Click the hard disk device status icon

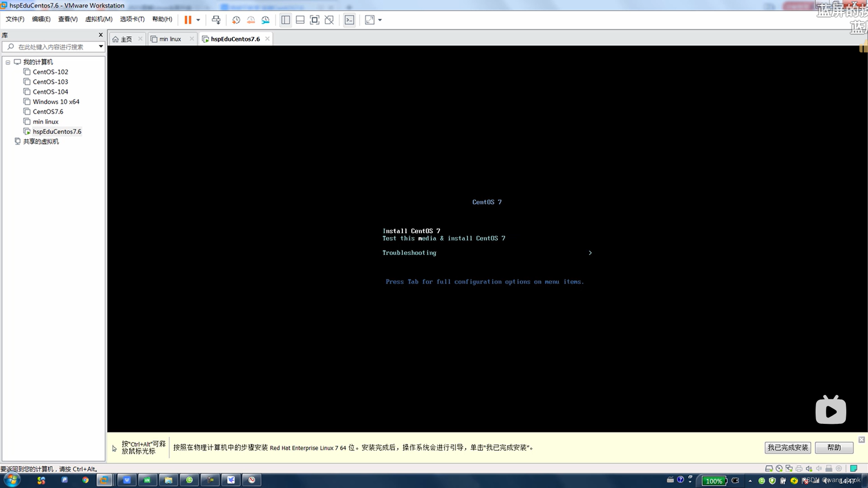coord(769,469)
